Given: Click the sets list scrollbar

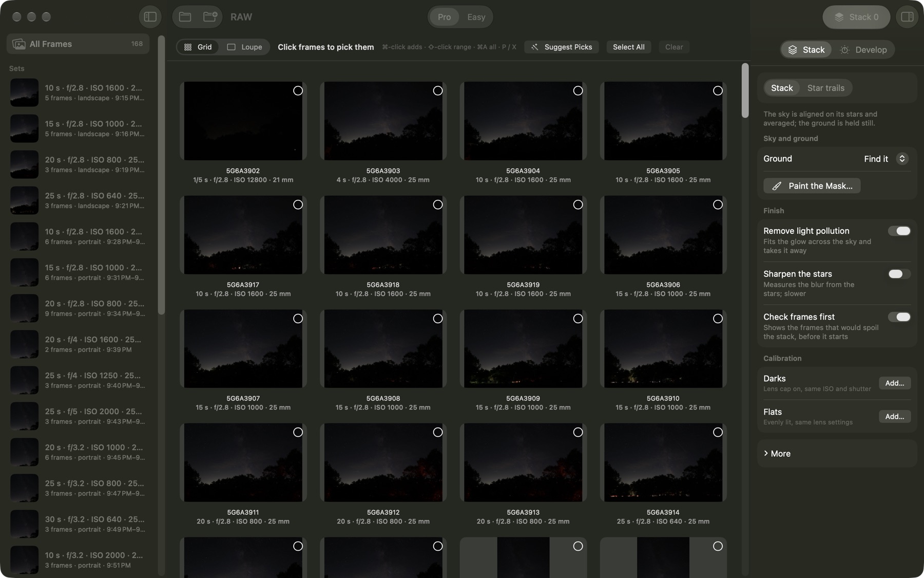Looking at the screenshot, I should [161, 175].
